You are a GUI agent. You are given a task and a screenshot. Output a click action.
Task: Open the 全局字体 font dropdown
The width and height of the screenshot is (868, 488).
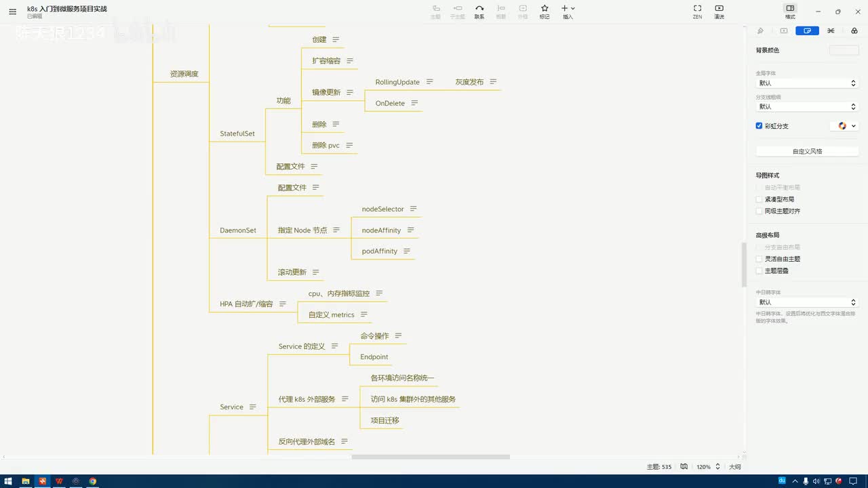coord(807,83)
